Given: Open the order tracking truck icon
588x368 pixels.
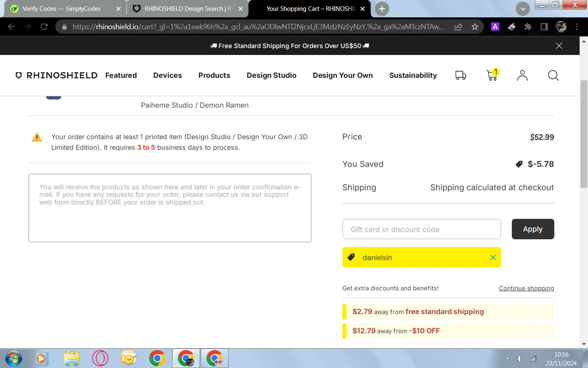Looking at the screenshot, I should pyautogui.click(x=461, y=75).
